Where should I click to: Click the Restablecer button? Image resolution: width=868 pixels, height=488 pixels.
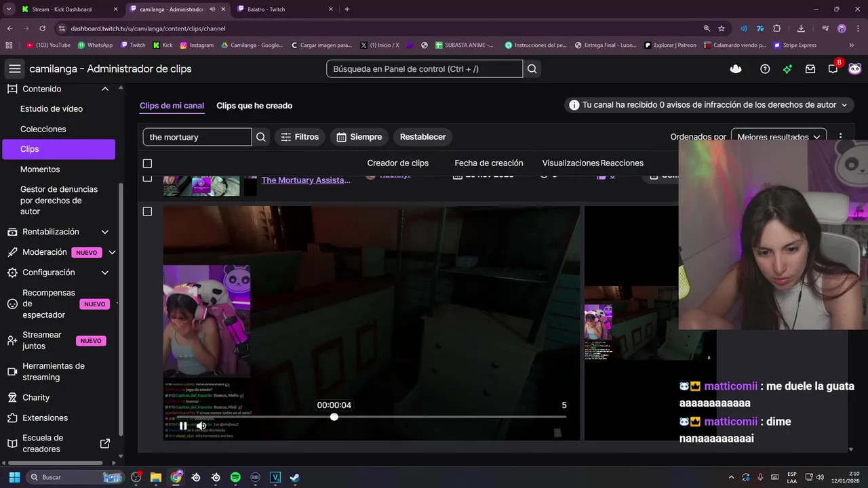422,137
